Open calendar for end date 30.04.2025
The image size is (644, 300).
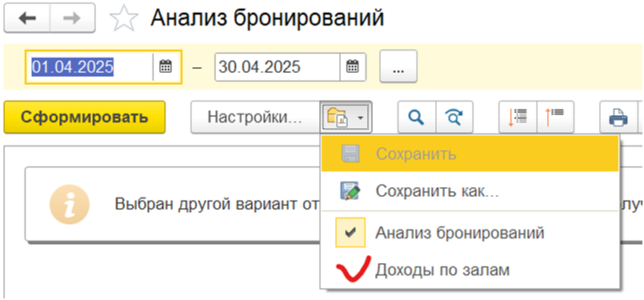[353, 66]
